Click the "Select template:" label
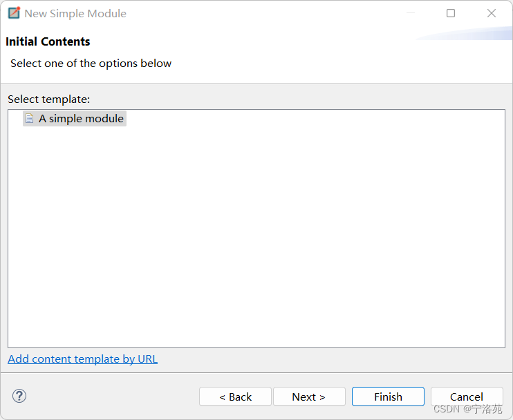Screen dimensions: 513x420 49,99
